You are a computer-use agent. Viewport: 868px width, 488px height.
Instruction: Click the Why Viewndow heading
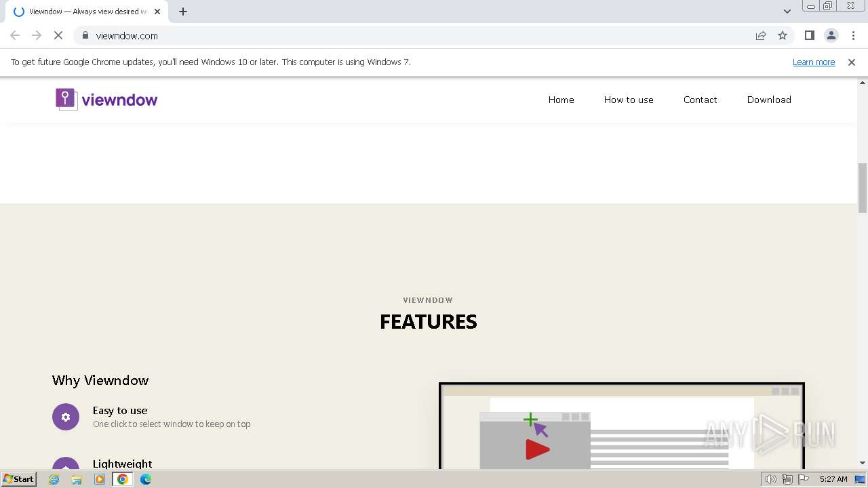[x=100, y=380]
